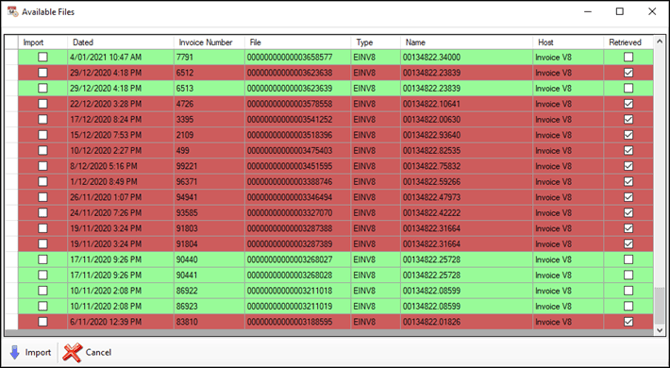670x368 pixels.
Task: Select name cell 00134822.34000
Action: coord(466,57)
